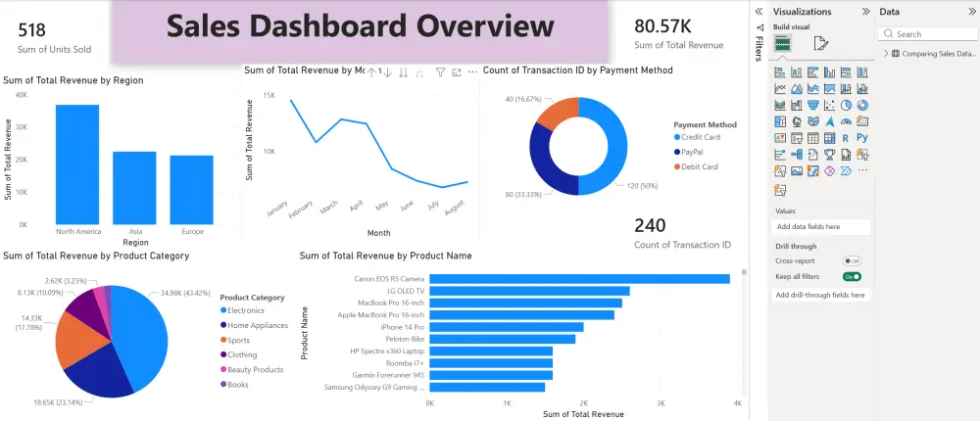Select Home Appliances in Product Category legend
The image size is (980, 421).
254,325
